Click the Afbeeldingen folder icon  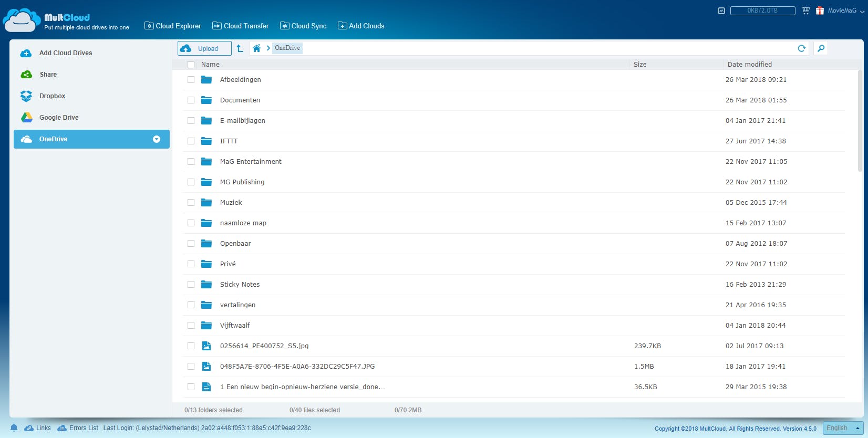coord(206,80)
